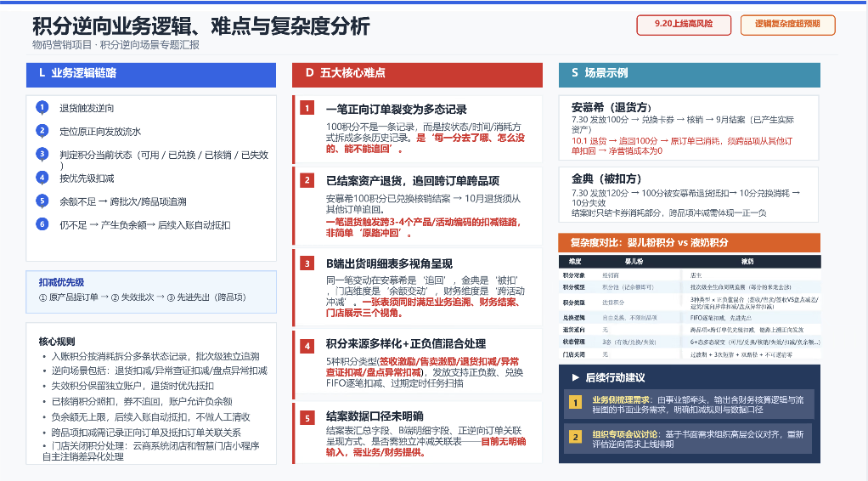The width and height of the screenshot is (868, 481).
Task: Click the 积分对象 row label
Action: click(x=573, y=274)
